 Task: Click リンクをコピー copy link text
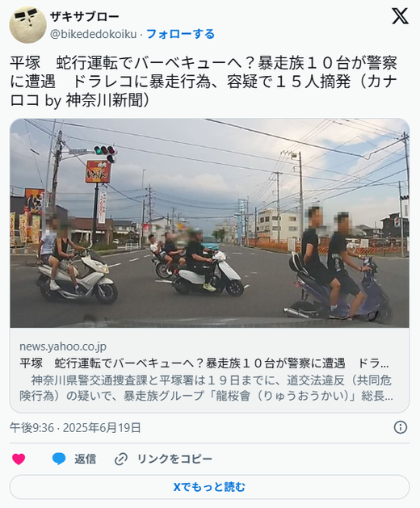point(174,459)
